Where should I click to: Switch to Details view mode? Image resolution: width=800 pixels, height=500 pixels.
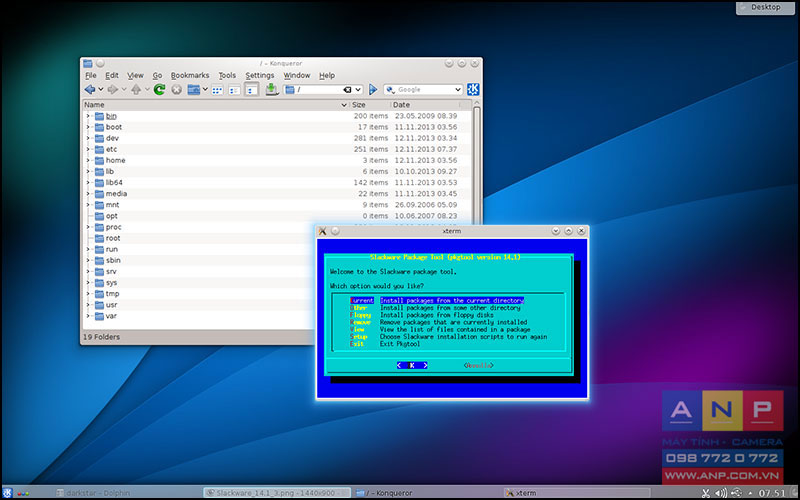click(x=234, y=90)
